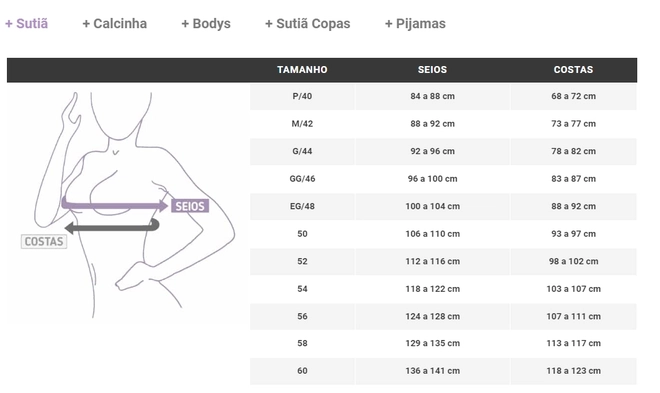Screen dimensions: 660x393
Task: Select the M/42 size cell
Action: pyautogui.click(x=302, y=124)
